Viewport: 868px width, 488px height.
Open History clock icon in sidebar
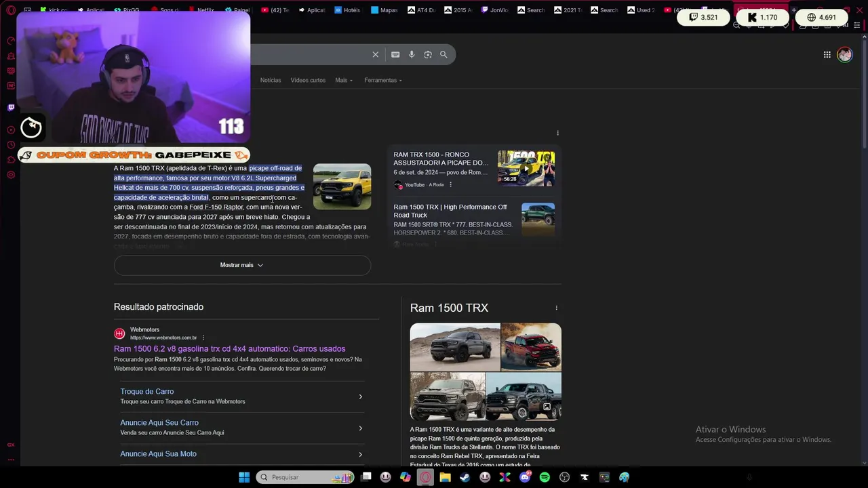click(x=11, y=145)
